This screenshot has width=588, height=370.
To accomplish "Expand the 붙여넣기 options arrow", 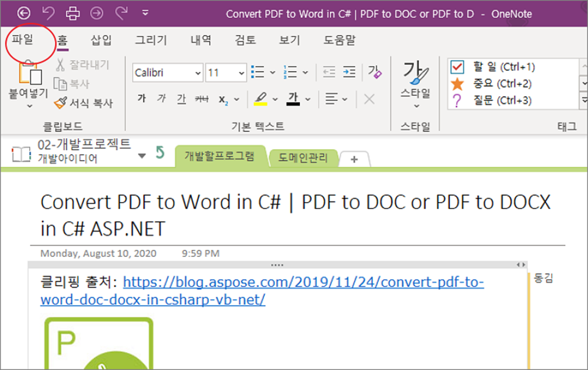I will (29, 106).
